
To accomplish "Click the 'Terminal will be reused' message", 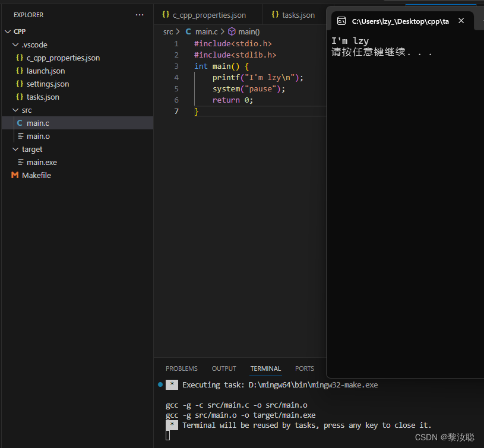I will coord(306,425).
